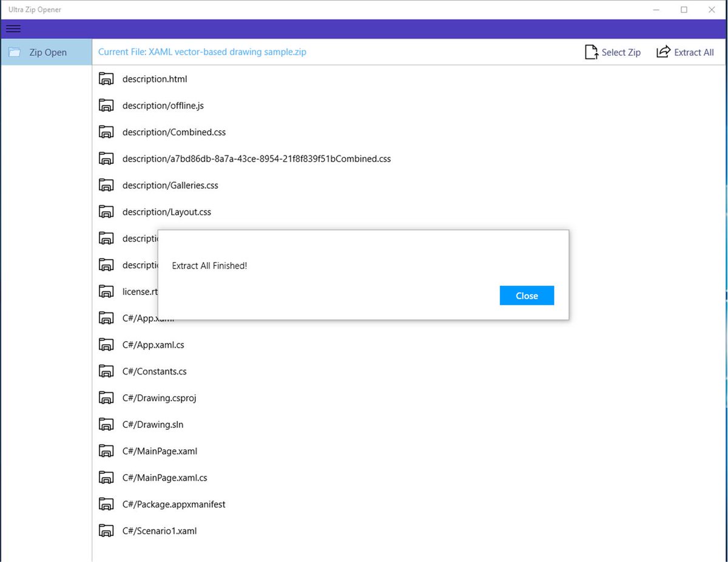Click the file icon beside C#/App.xaml.cs

coord(106,344)
